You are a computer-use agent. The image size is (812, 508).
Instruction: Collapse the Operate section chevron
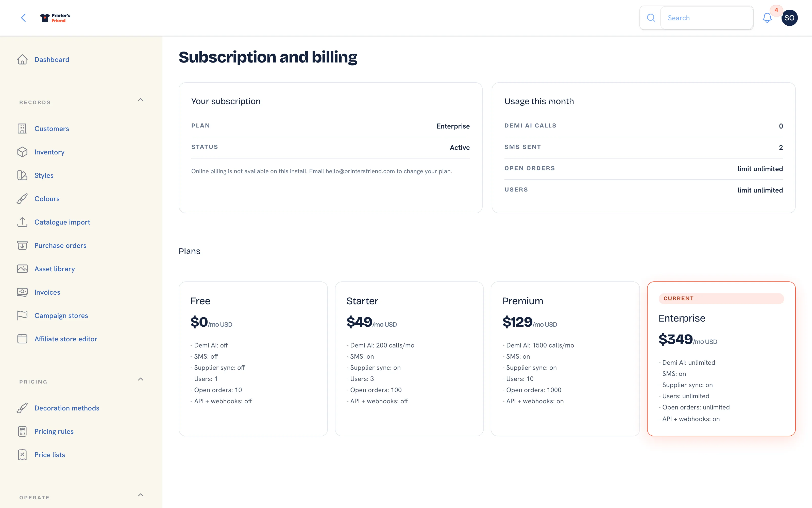point(141,495)
